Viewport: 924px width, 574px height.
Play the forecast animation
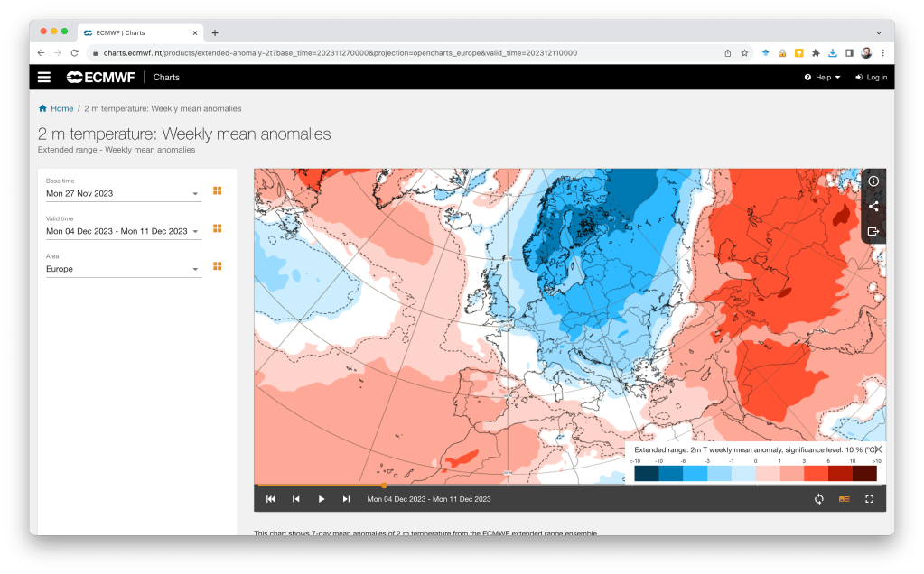321,499
